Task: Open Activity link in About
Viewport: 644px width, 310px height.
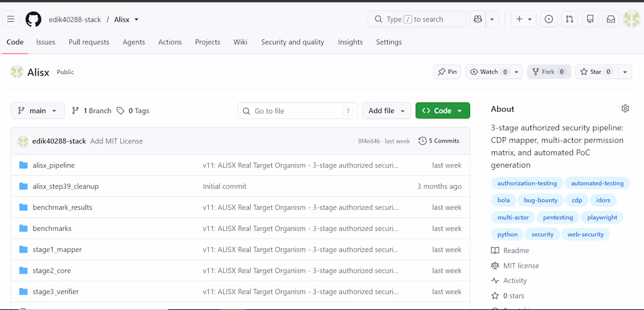Action: tap(509, 280)
